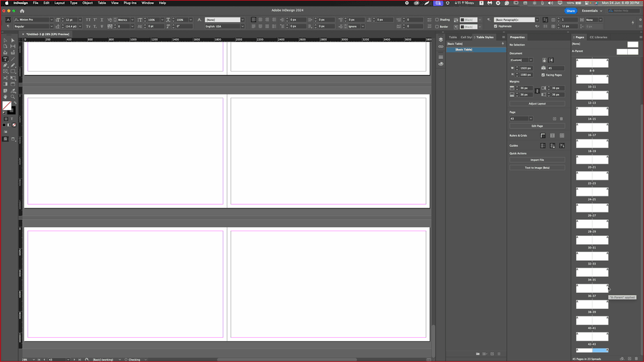644x362 pixels.
Task: Click the Shading Black color swatch
Action: tap(468, 19)
